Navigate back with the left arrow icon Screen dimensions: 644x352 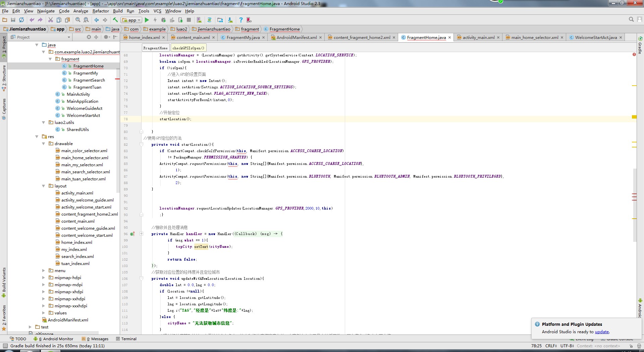[97, 20]
